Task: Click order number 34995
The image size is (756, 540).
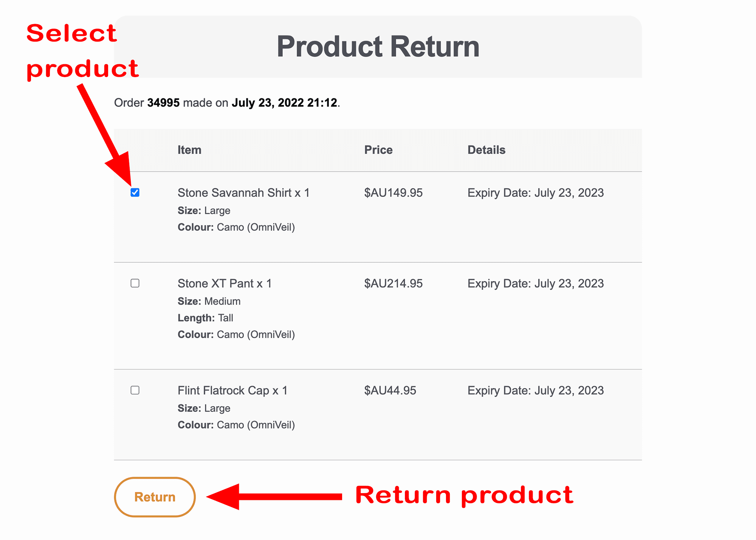Action: tap(163, 103)
